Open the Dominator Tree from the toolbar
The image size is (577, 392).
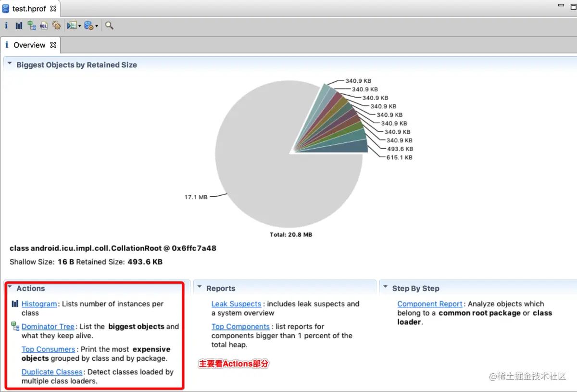point(31,25)
